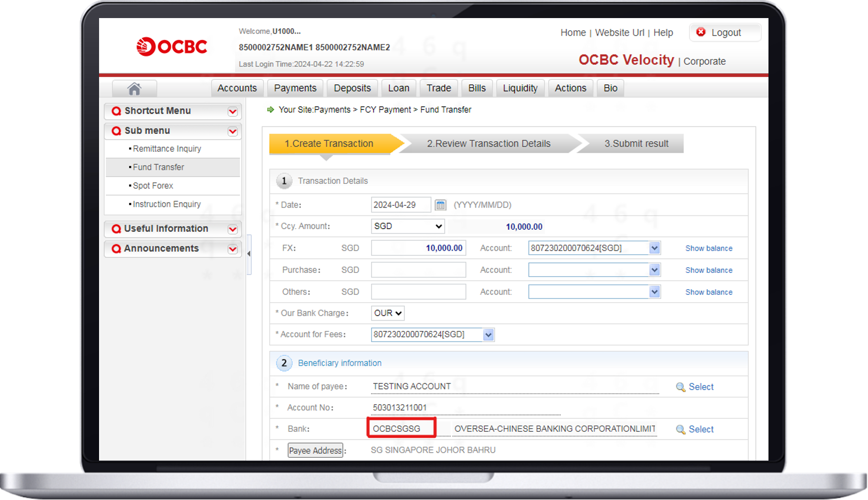Click the Ccy. Amount value 10,000.00
868x500 pixels.
524,227
